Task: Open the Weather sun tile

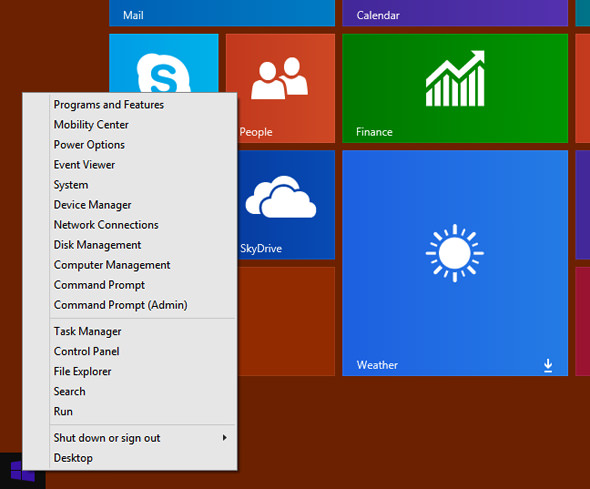Action: [455, 263]
